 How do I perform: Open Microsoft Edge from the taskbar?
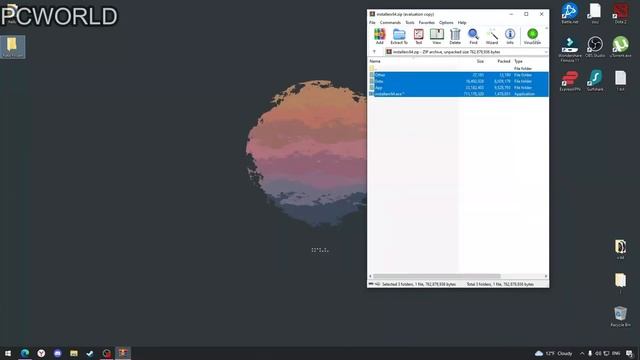(x=25, y=353)
